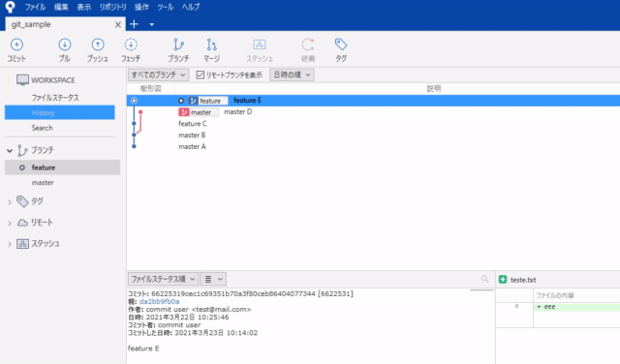Expand the リモート section
The width and height of the screenshot is (620, 364).
click(x=10, y=223)
